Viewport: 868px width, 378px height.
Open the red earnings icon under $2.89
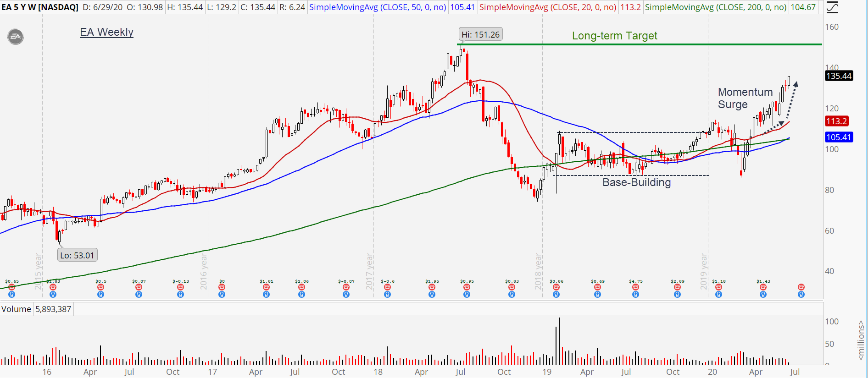677,287
